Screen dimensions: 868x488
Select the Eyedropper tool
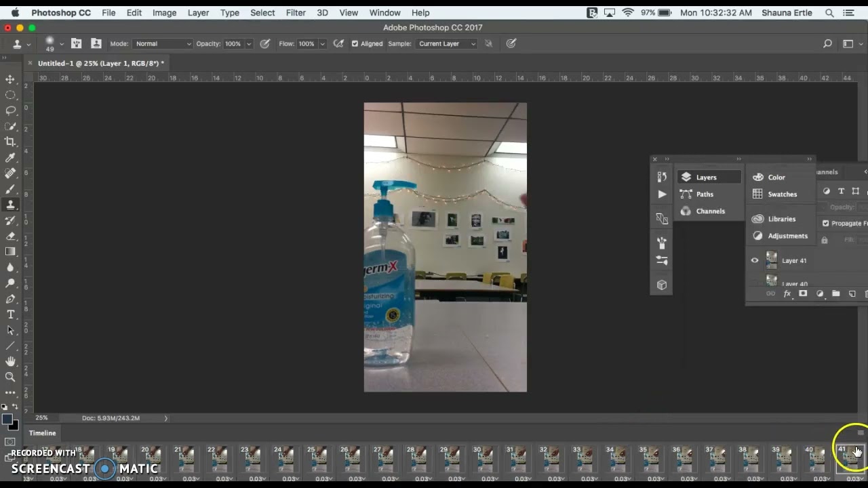click(x=10, y=157)
